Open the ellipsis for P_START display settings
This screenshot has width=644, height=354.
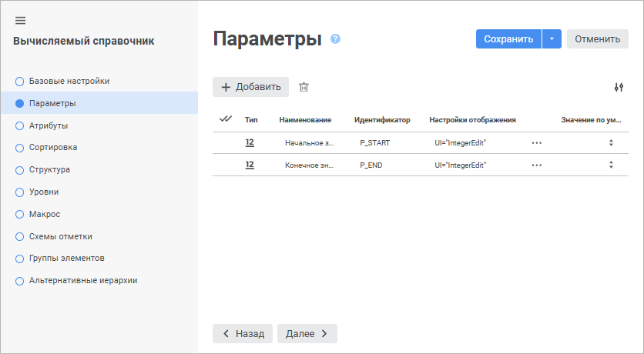tap(536, 143)
